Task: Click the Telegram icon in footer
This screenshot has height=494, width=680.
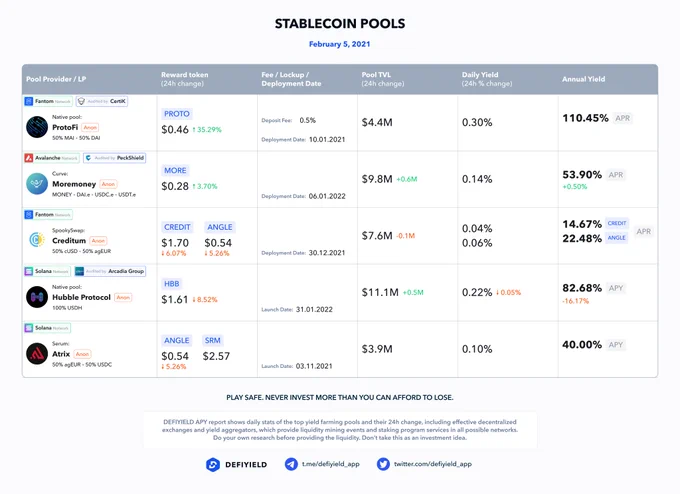Action: 291,464
